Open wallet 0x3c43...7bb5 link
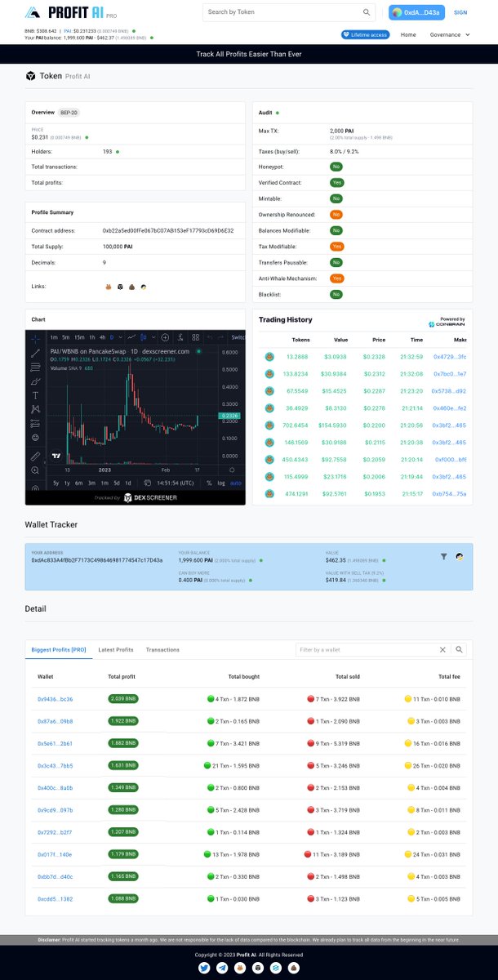 [55, 765]
